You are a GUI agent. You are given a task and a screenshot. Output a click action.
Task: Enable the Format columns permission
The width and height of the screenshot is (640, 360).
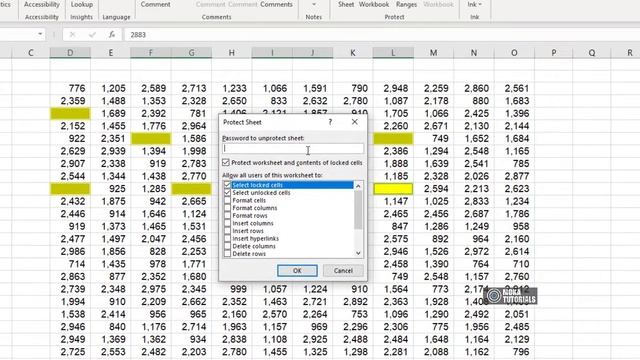click(x=228, y=208)
